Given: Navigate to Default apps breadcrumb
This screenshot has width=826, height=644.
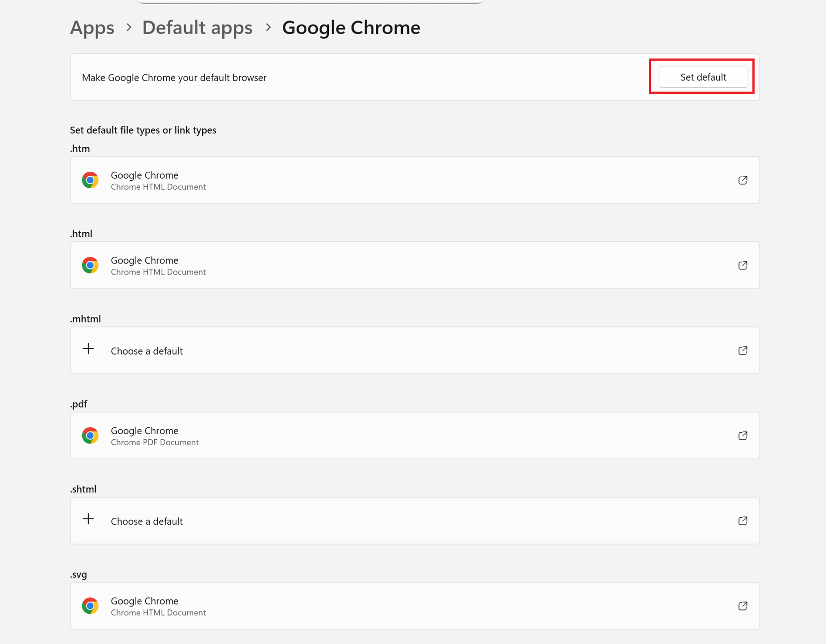Looking at the screenshot, I should (x=197, y=28).
